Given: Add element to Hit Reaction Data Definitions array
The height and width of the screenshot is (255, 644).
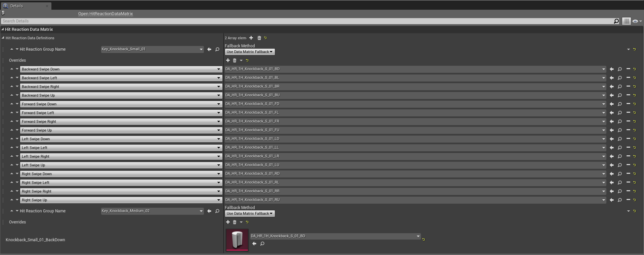Looking at the screenshot, I should tap(251, 38).
